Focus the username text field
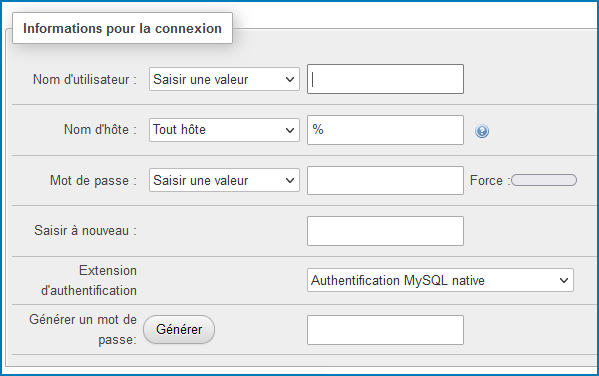The image size is (599, 376). click(x=385, y=79)
